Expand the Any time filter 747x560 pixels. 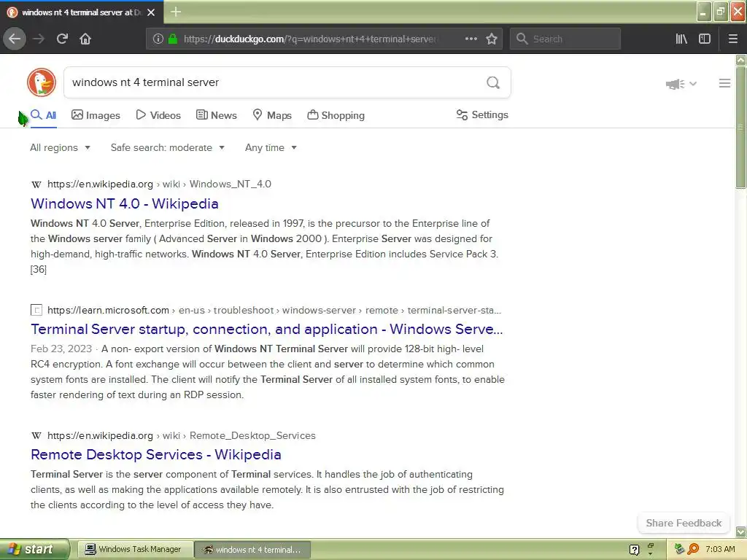271,147
